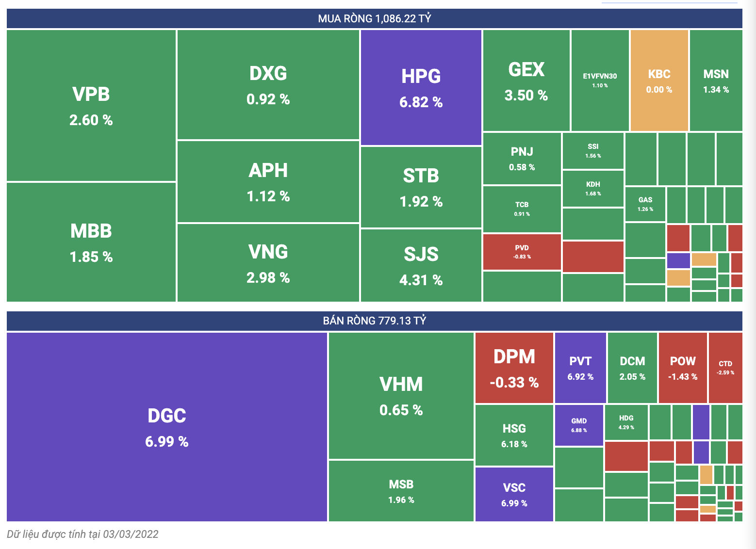Image resolution: width=756 pixels, height=549 pixels.
Task: Click the large DGC 6.99% block
Action: point(167,427)
